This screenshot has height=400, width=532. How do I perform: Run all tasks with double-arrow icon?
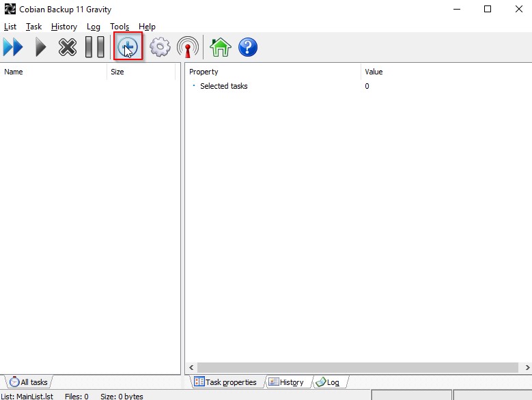coord(13,47)
